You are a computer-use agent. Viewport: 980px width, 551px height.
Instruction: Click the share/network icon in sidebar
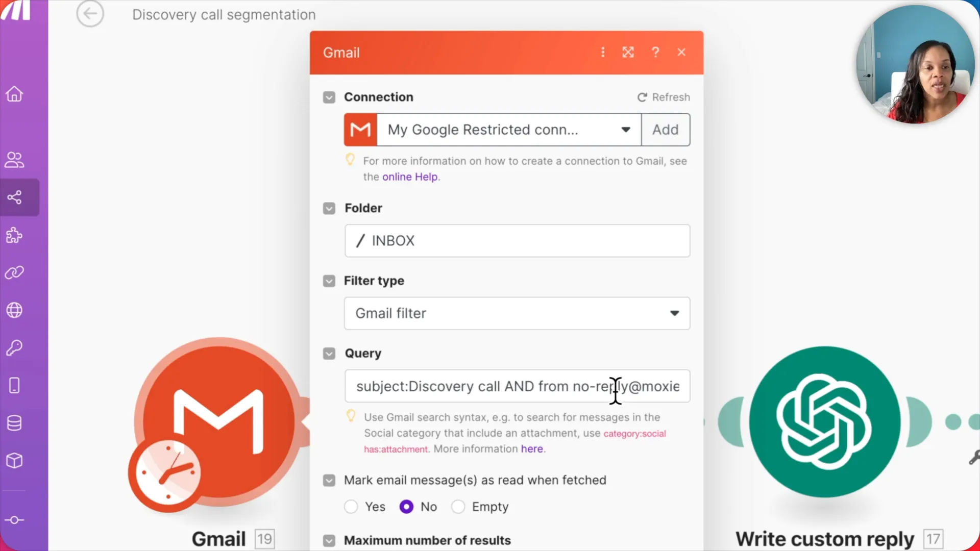point(15,197)
